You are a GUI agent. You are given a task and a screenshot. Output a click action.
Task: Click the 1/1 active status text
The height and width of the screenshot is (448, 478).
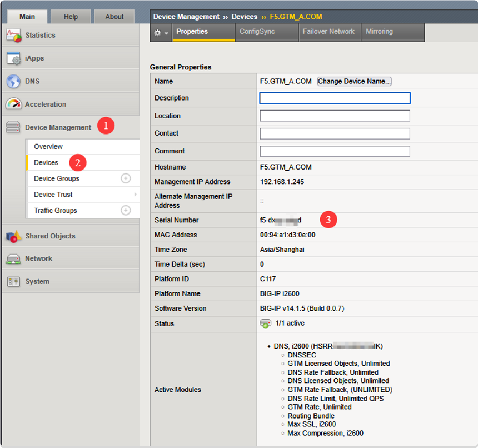click(290, 323)
